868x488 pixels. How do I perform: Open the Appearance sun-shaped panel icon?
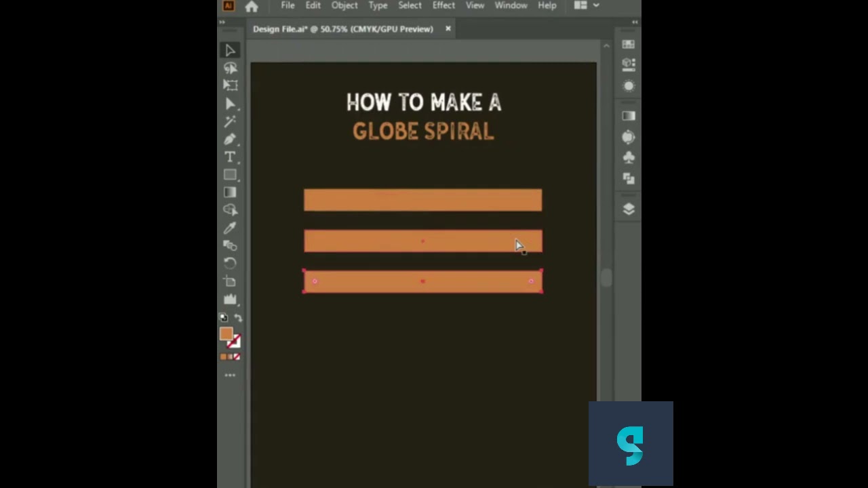point(628,86)
